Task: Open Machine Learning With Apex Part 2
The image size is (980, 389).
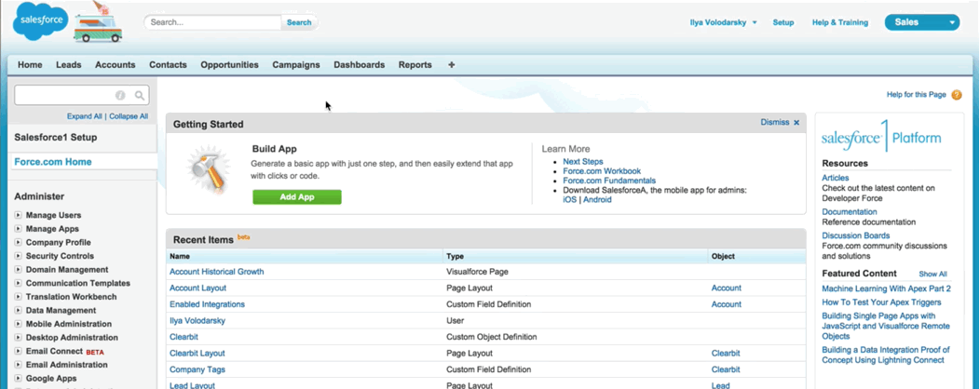Action: tap(886, 288)
